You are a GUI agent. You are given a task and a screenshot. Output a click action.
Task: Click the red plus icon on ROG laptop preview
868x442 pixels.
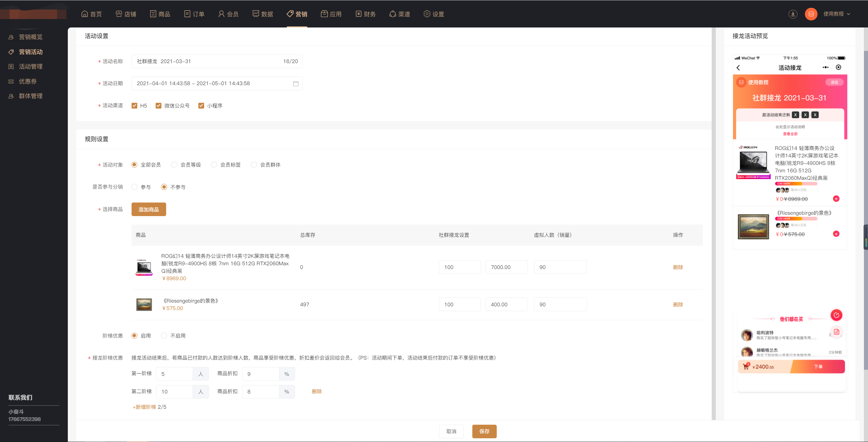836,199
